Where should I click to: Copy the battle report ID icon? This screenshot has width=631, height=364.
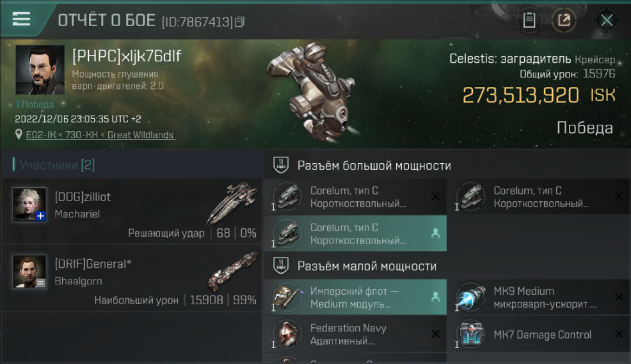(x=240, y=22)
